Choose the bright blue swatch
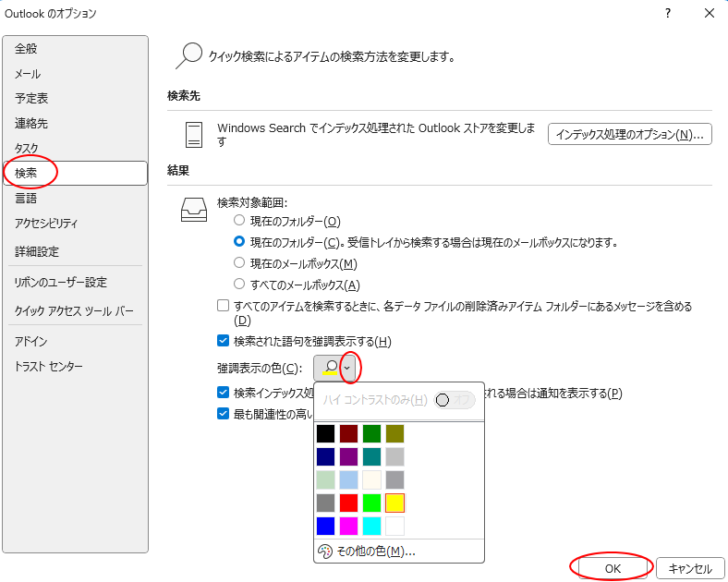 point(325,526)
